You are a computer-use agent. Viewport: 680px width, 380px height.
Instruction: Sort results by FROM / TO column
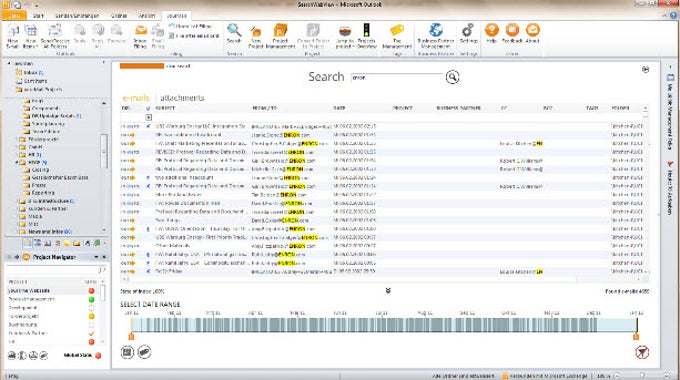264,108
